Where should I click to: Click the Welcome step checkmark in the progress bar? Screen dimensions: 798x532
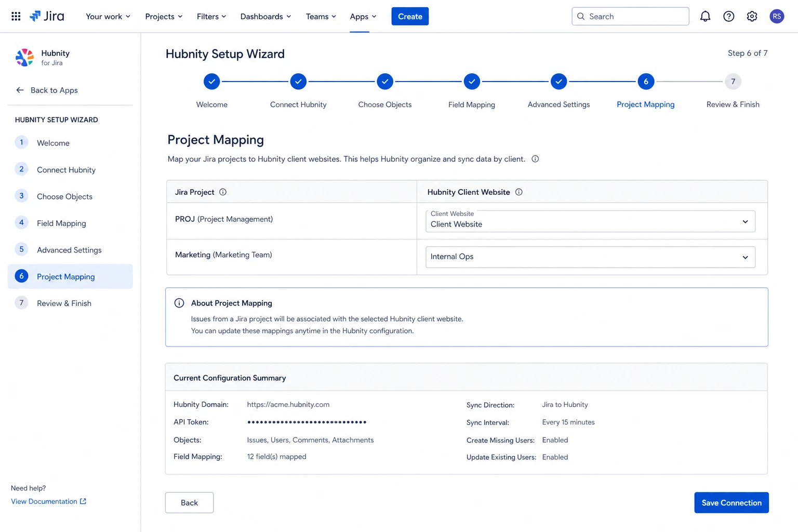tap(211, 82)
